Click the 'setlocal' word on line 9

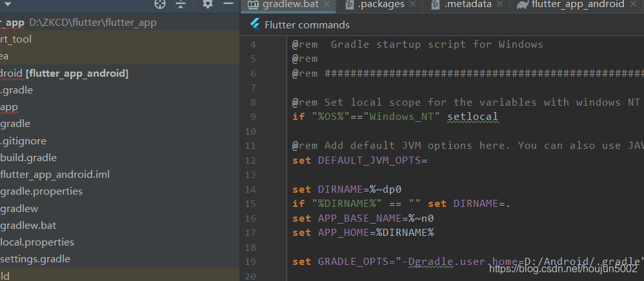[473, 117]
